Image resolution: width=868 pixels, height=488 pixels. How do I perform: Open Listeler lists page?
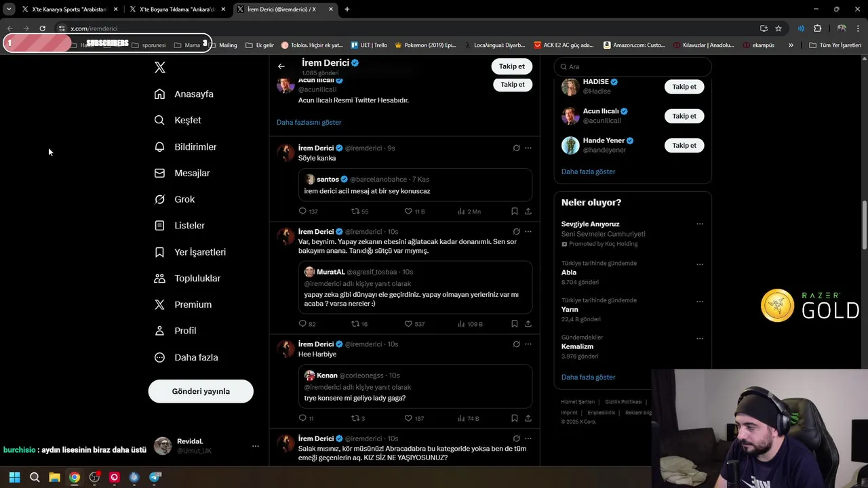click(179, 225)
